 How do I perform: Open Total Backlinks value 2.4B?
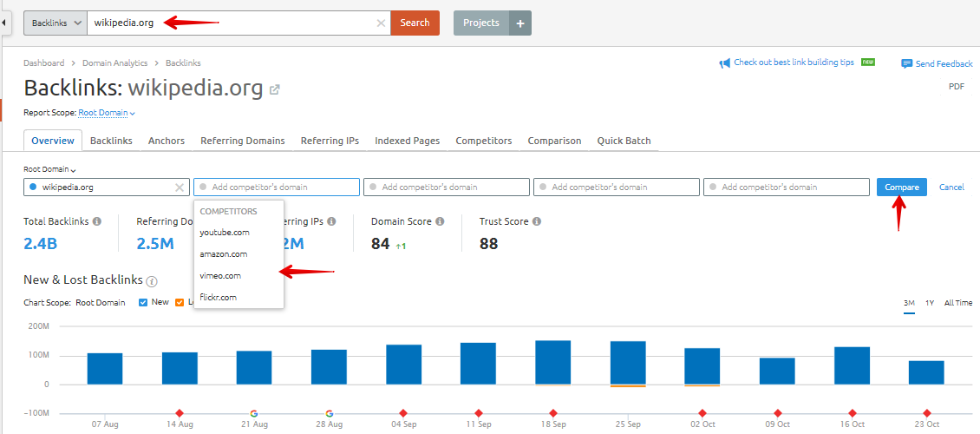(x=40, y=243)
